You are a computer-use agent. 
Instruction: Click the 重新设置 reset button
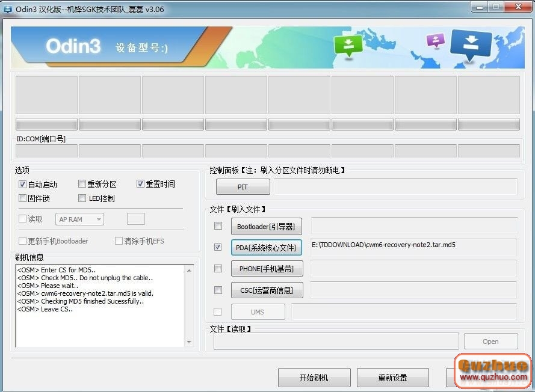pyautogui.click(x=393, y=378)
